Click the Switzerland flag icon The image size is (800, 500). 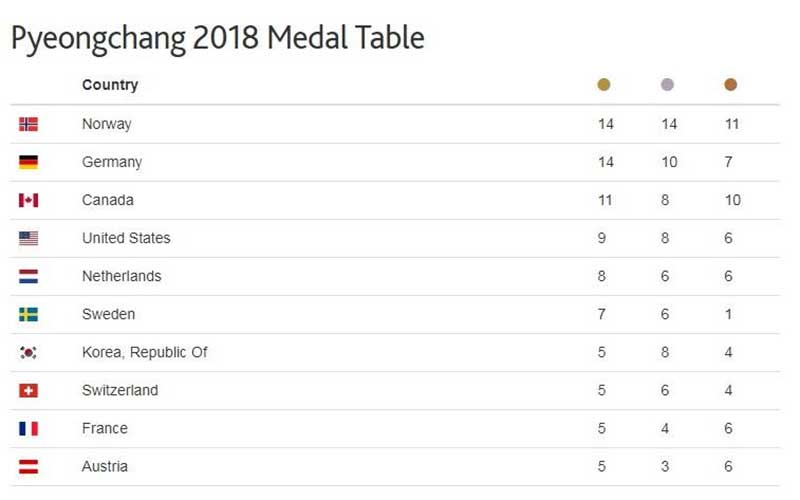28,390
